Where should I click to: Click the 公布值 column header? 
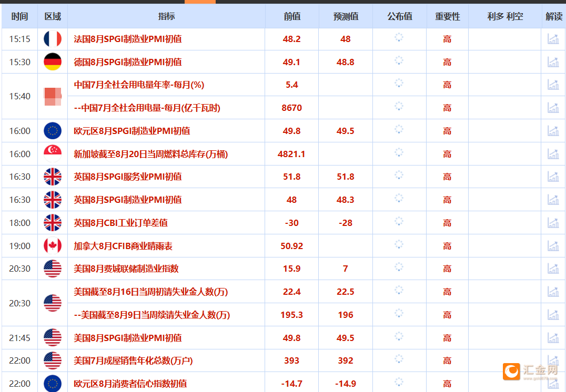[399, 16]
